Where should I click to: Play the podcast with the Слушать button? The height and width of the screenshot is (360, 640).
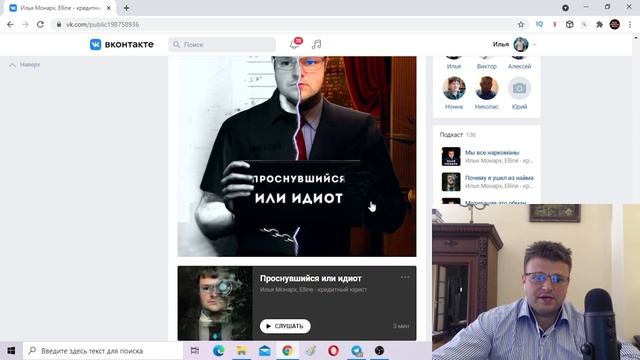coord(285,326)
